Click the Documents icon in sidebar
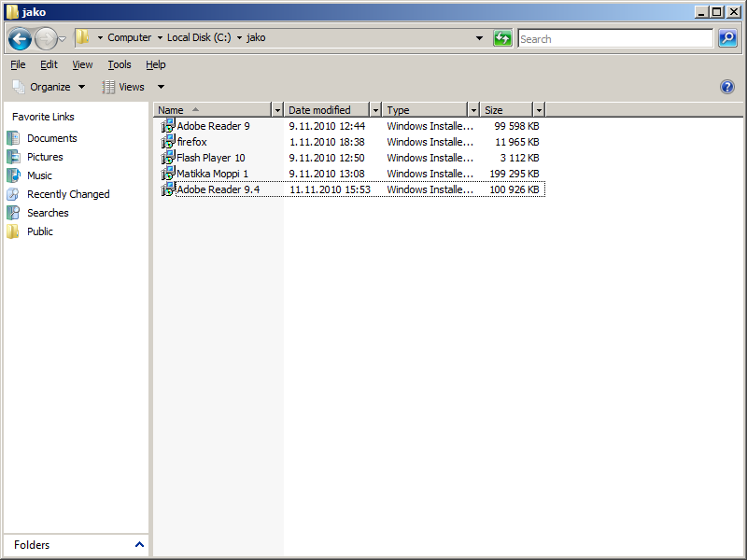Screen dimensions: 747x560 (x=13, y=138)
